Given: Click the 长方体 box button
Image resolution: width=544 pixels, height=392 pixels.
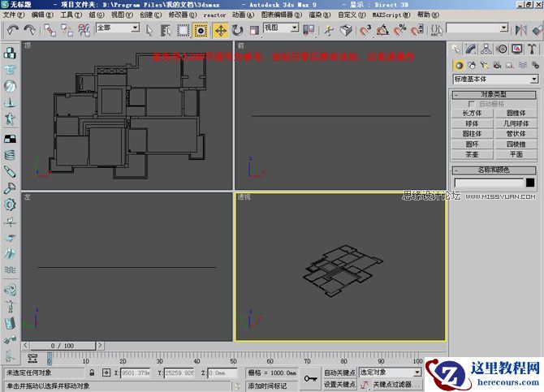Looking at the screenshot, I should click(x=473, y=113).
